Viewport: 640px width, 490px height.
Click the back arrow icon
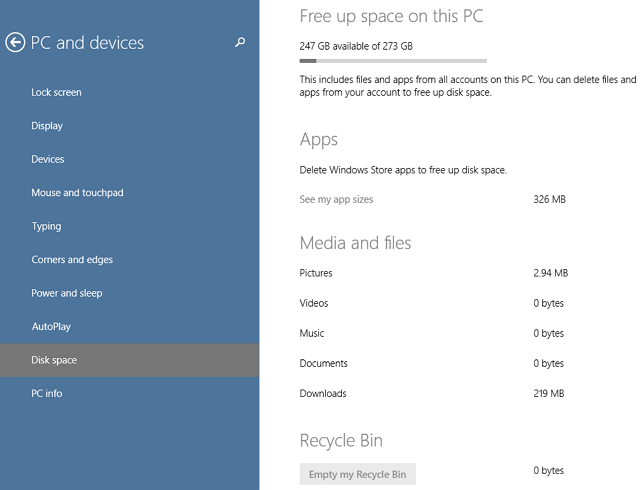point(15,42)
